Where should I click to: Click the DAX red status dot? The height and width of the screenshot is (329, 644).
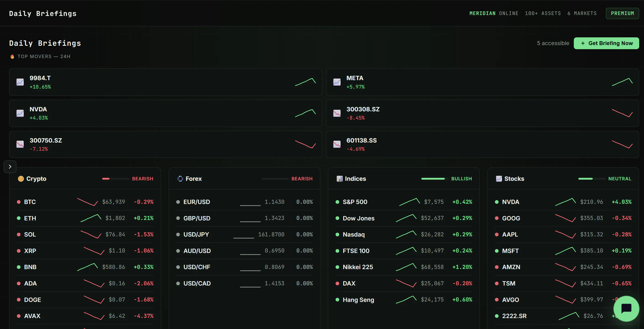337,283
